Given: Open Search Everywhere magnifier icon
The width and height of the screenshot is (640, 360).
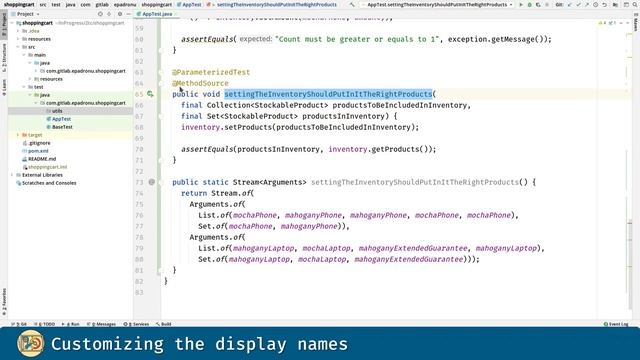Looking at the screenshot, I should tap(635, 4).
